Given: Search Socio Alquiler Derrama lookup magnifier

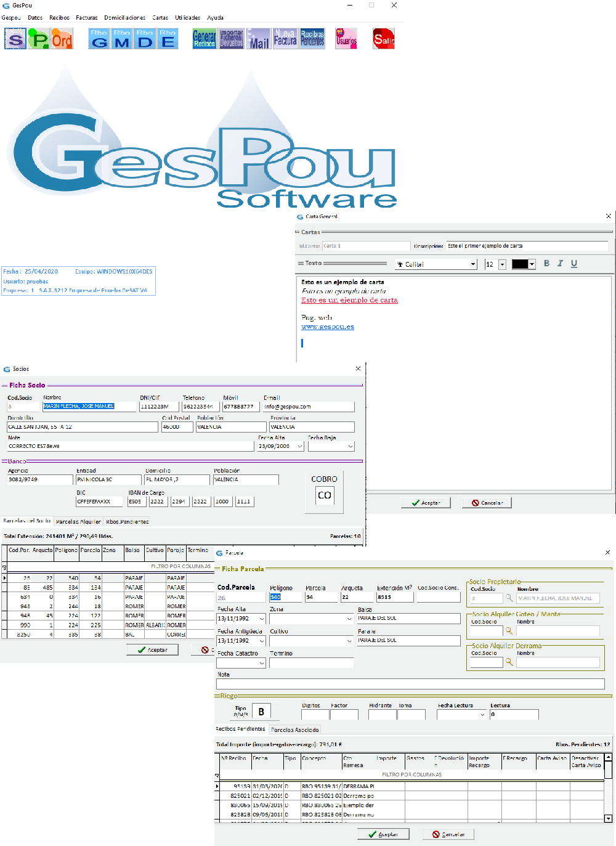Looking at the screenshot, I should [509, 662].
